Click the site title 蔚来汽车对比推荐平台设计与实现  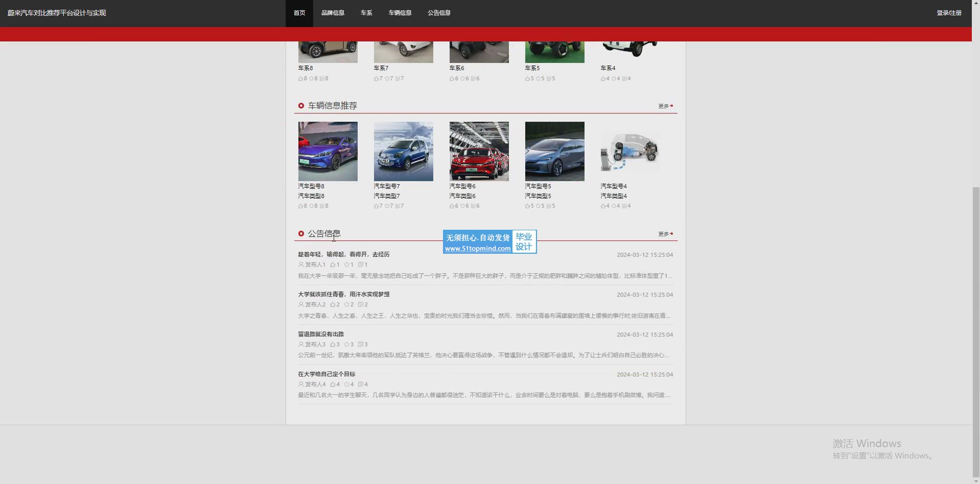coord(57,13)
